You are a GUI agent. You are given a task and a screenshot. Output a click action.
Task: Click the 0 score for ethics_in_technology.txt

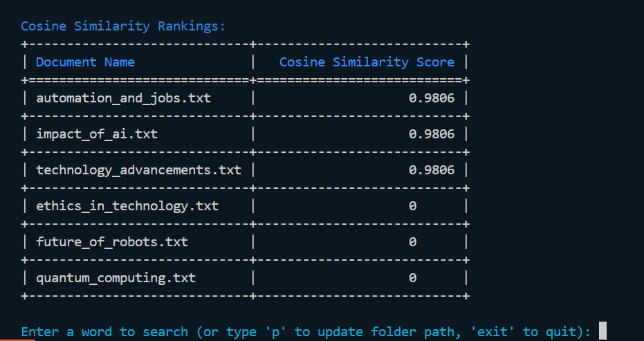pyautogui.click(x=413, y=206)
